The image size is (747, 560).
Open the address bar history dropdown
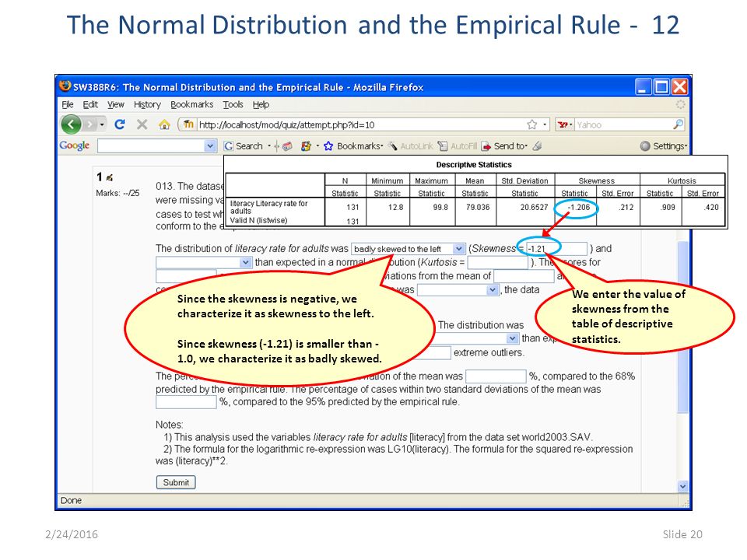pyautogui.click(x=545, y=124)
